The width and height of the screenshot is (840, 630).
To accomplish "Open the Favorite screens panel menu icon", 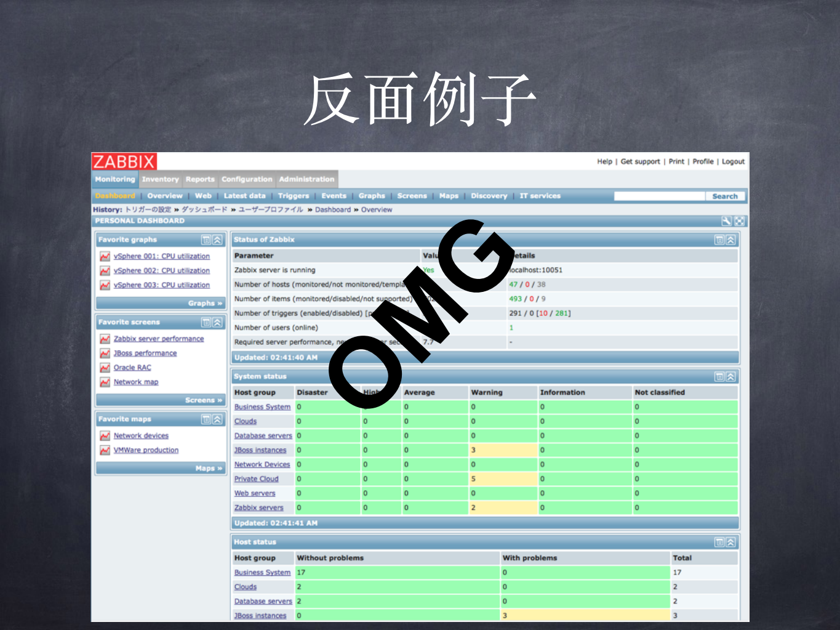I will [206, 322].
